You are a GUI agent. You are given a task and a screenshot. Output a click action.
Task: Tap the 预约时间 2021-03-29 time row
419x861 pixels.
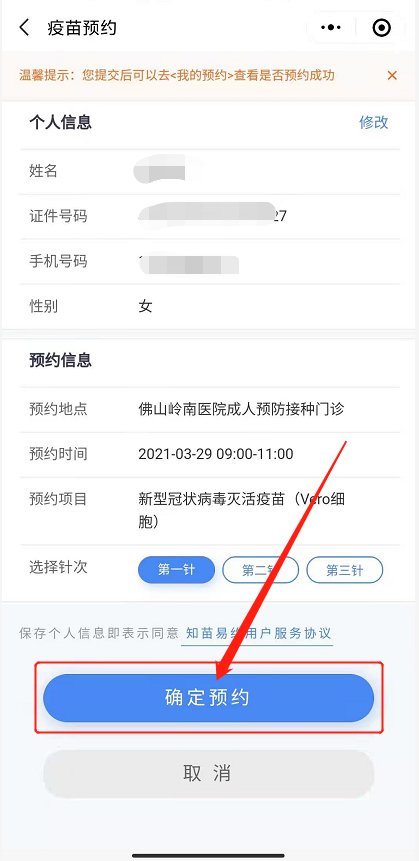209,454
